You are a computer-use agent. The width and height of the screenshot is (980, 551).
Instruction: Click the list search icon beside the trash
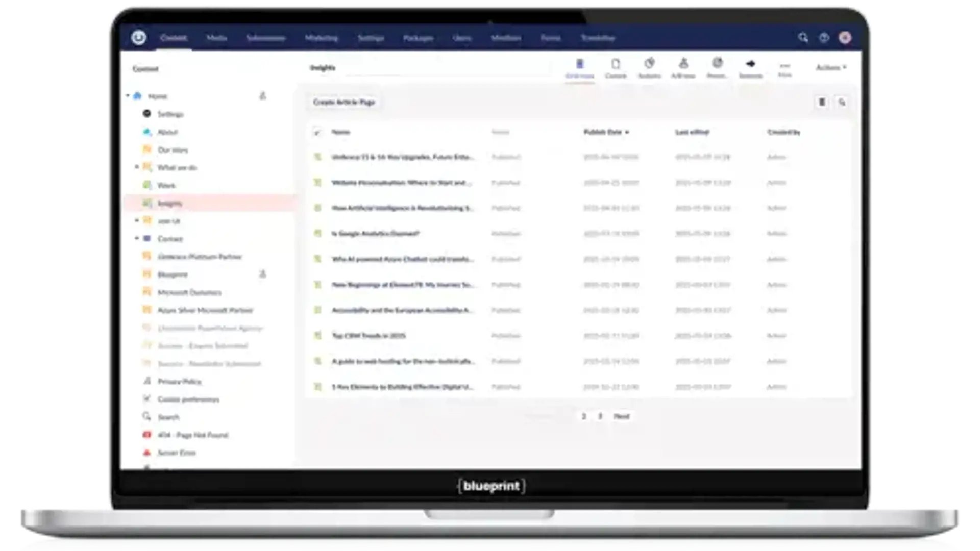coord(842,102)
